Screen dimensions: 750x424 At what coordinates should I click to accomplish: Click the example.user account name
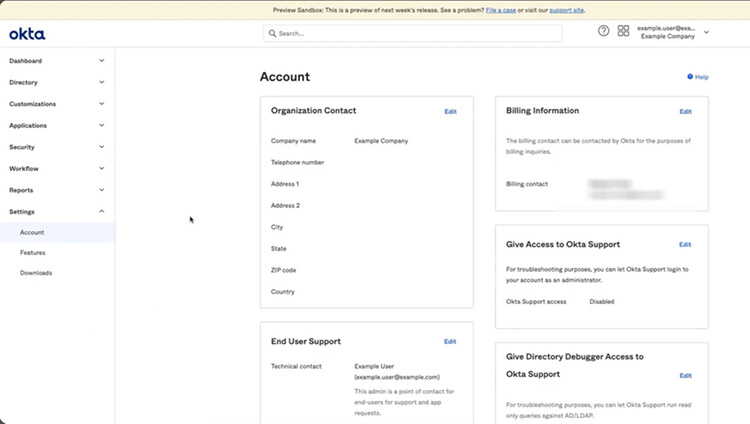click(666, 28)
